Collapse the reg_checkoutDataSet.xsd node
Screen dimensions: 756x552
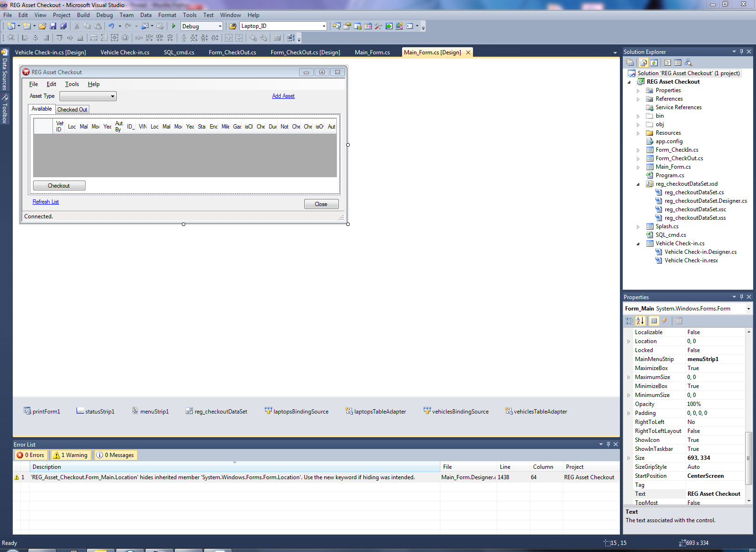point(638,184)
